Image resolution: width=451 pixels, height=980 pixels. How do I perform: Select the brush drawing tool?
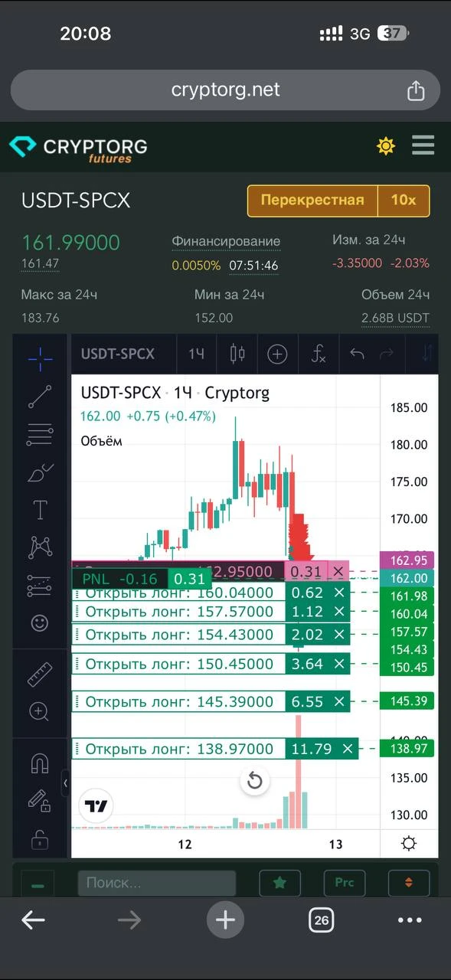pos(40,472)
